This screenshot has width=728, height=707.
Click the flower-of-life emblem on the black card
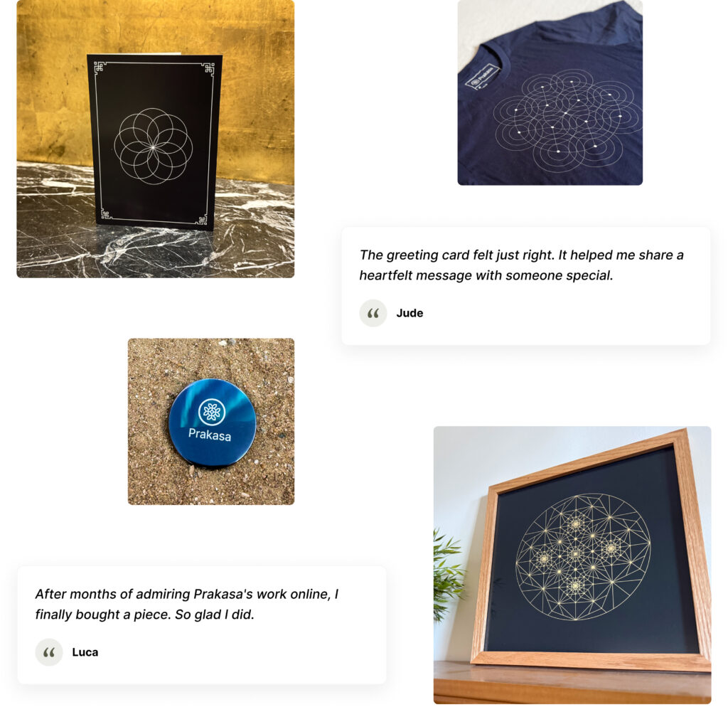click(153, 147)
